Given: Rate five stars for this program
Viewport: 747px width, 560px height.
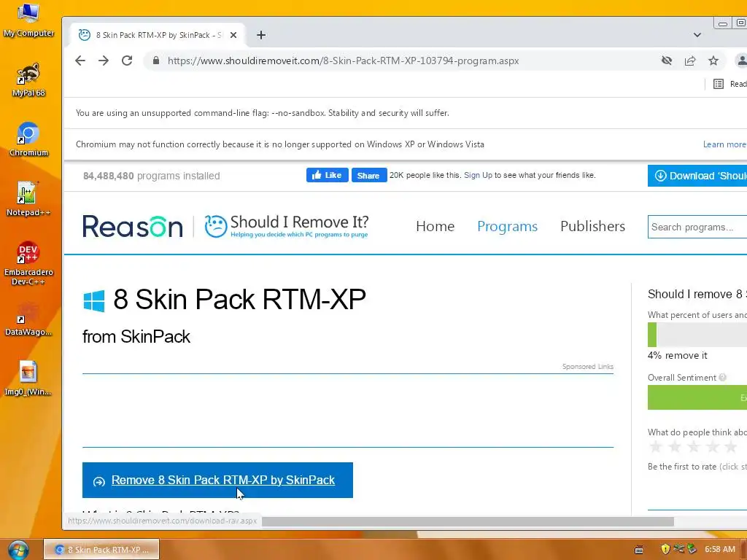Looking at the screenshot, I should (x=730, y=447).
